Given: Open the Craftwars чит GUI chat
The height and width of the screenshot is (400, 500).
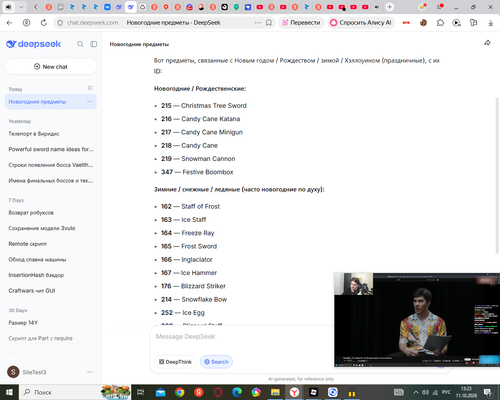Looking at the screenshot, I should 32,291.
